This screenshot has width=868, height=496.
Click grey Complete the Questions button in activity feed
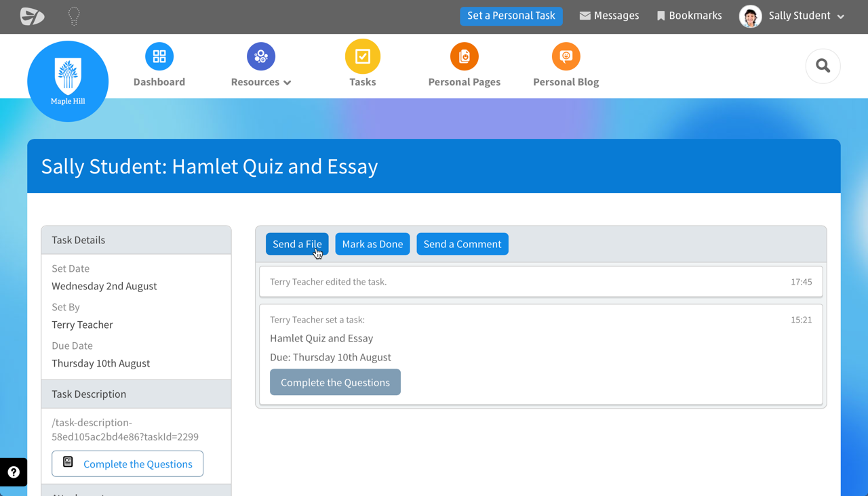[335, 382]
